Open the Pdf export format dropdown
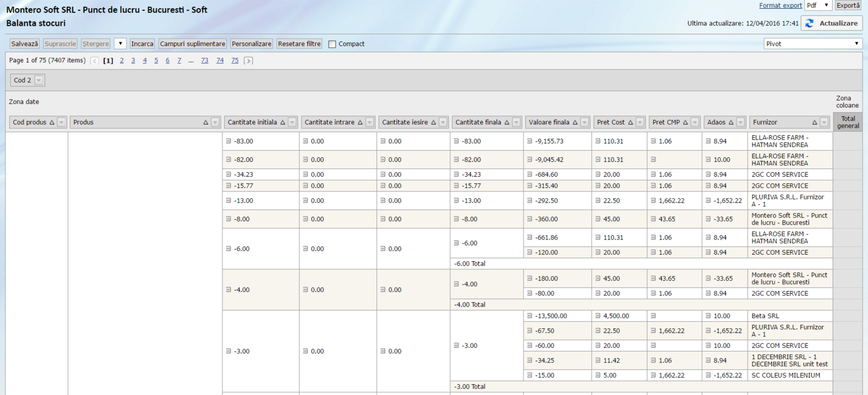868x395 pixels. pyautogui.click(x=818, y=5)
